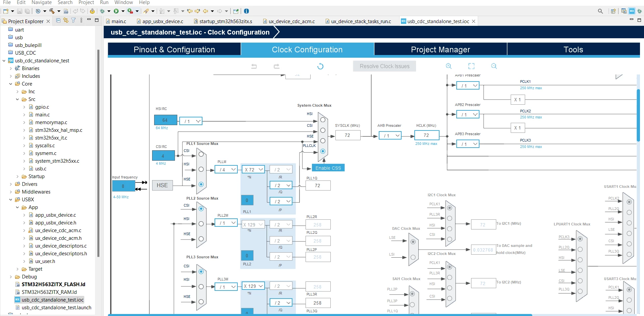Open the Project Manager tab
Screen dimensions: 644x316
(x=440, y=49)
